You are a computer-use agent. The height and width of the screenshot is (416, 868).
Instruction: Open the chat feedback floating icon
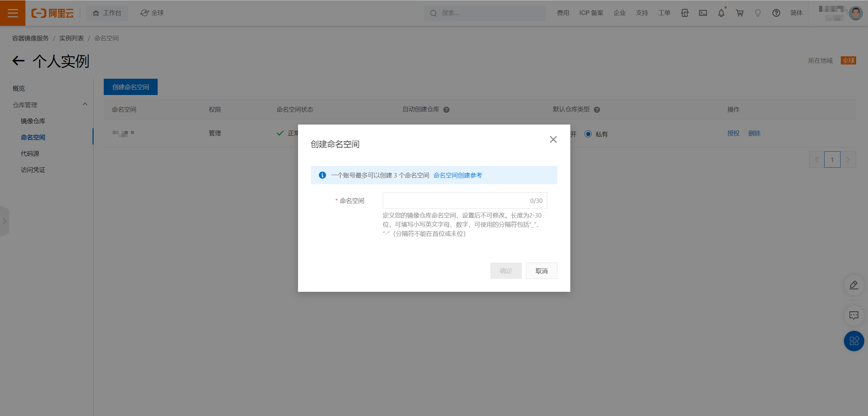[x=853, y=316]
